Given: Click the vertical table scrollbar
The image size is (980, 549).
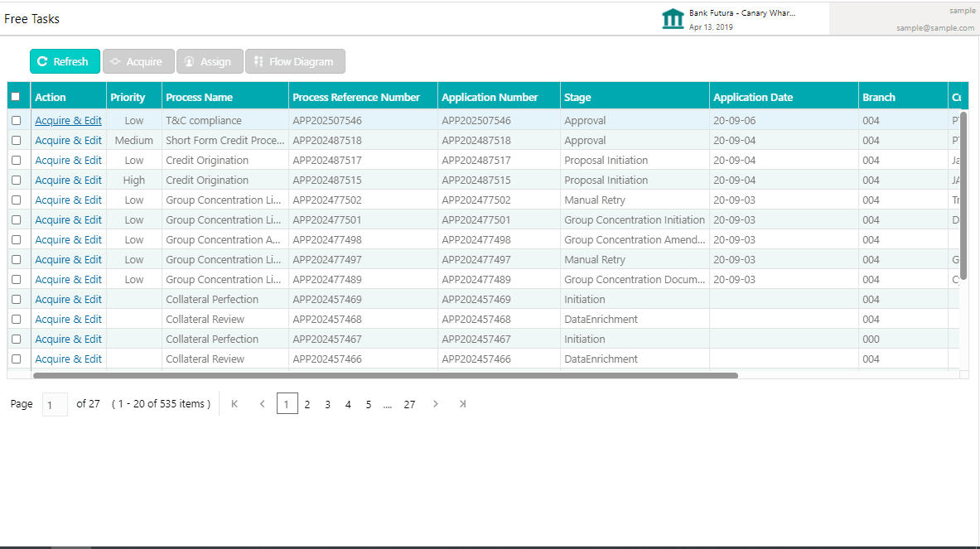Looking at the screenshot, I should (x=963, y=195).
